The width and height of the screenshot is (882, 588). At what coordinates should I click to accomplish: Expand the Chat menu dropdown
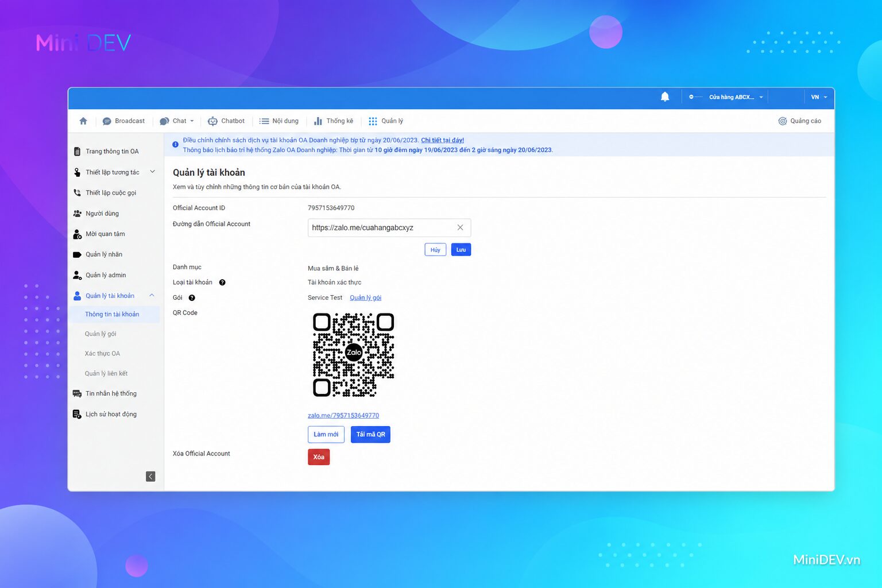click(x=192, y=121)
